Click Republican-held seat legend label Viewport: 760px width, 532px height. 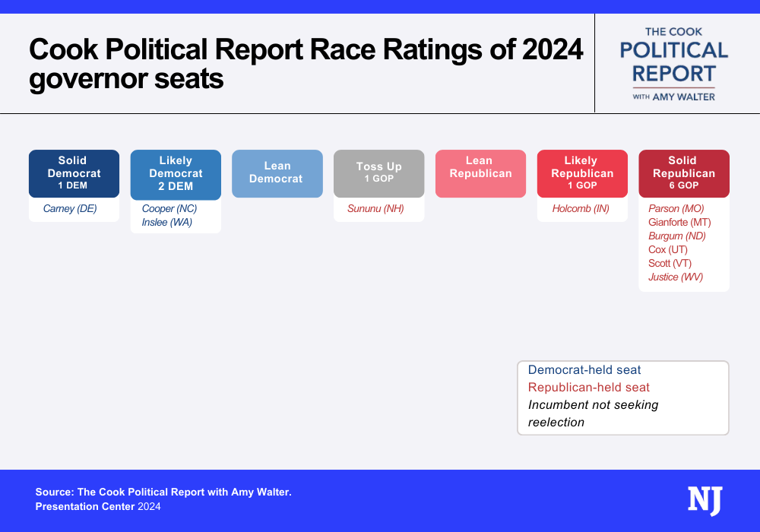589,388
